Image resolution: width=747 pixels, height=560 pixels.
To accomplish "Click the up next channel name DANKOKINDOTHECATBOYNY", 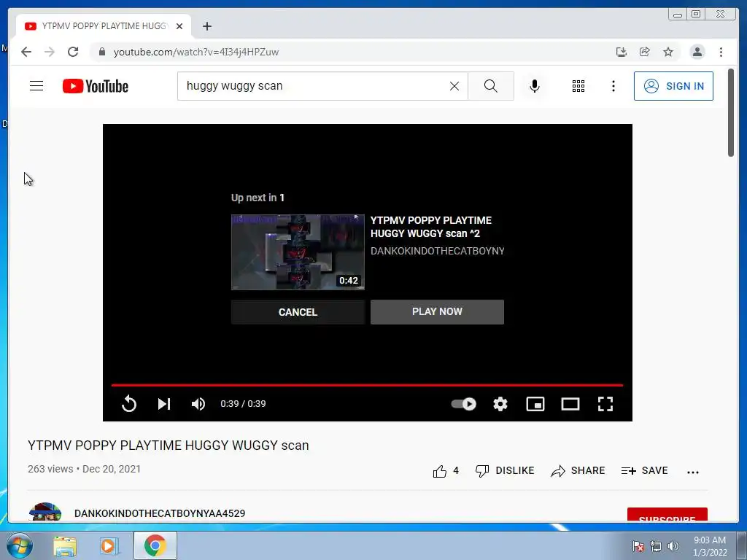I will pos(438,251).
